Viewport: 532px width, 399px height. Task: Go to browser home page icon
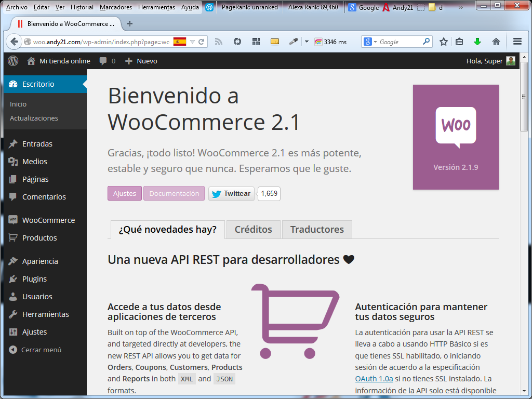click(496, 42)
